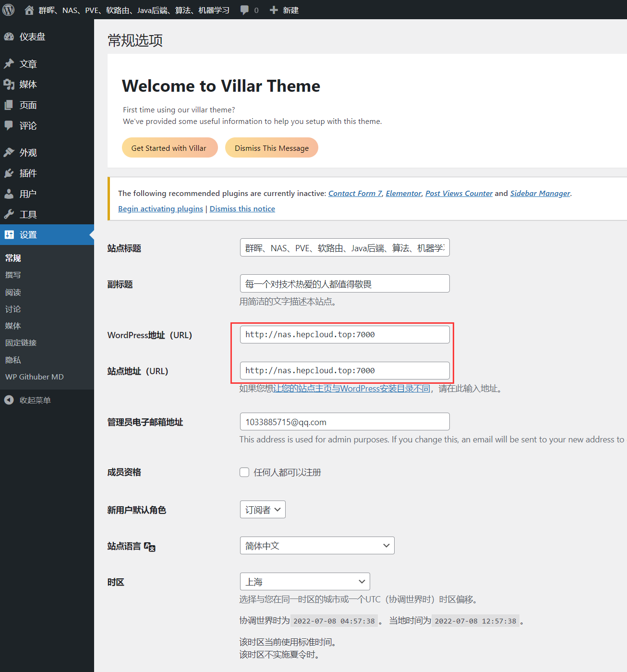Click the 设置 sliders icon
The height and width of the screenshot is (672, 627).
tap(9, 235)
